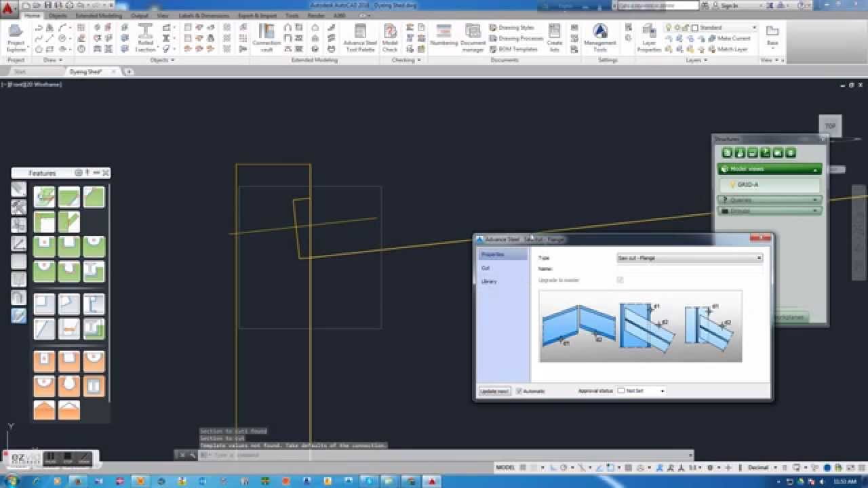This screenshot has width=868, height=488.
Task: Expand the Queries section
Action: click(814, 200)
